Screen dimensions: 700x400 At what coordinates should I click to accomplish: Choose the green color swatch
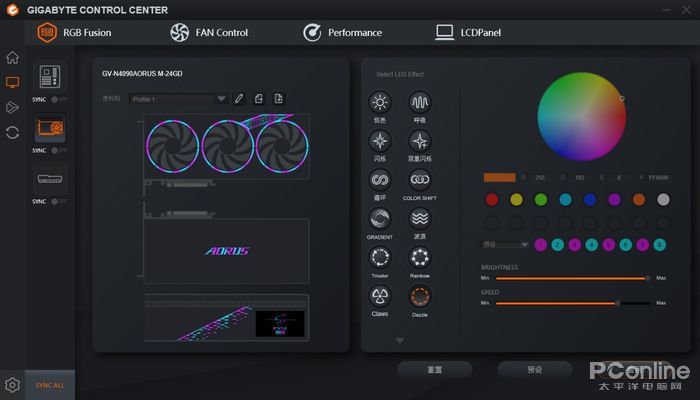[x=541, y=200]
